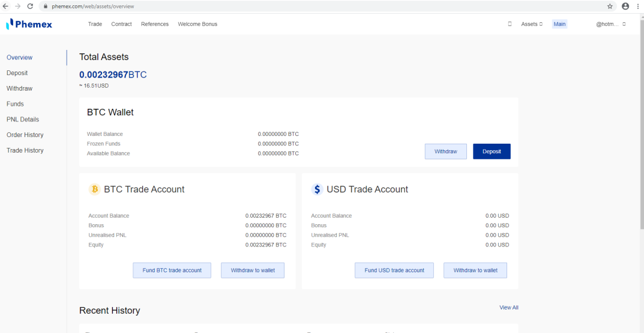Open the Trade menu

pos(95,24)
